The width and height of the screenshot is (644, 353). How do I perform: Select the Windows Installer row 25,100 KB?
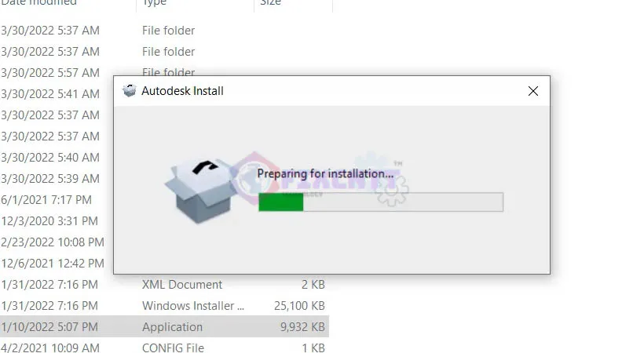click(164, 306)
